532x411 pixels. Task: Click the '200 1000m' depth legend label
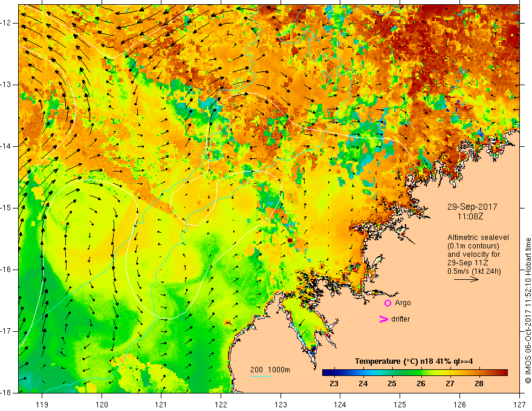click(x=270, y=370)
